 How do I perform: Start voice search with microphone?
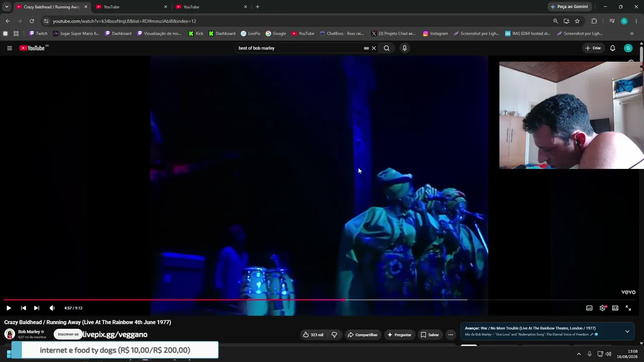click(405, 48)
